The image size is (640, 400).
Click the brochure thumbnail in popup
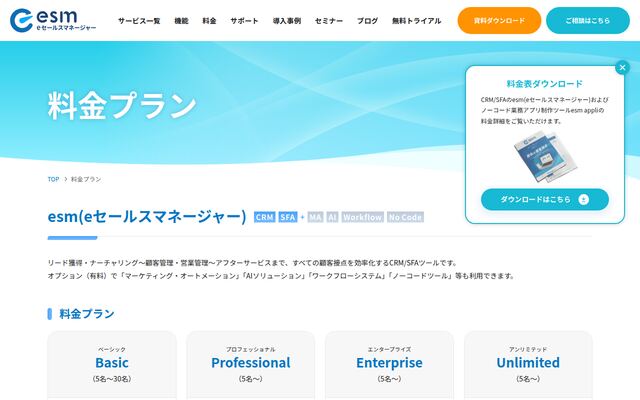coord(544,157)
